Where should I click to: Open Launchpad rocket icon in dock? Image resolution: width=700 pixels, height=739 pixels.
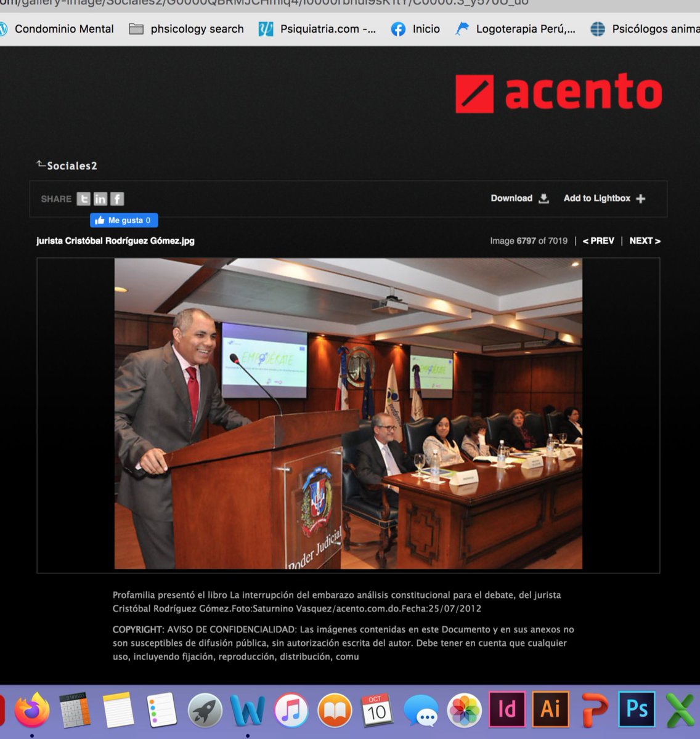coord(205,711)
